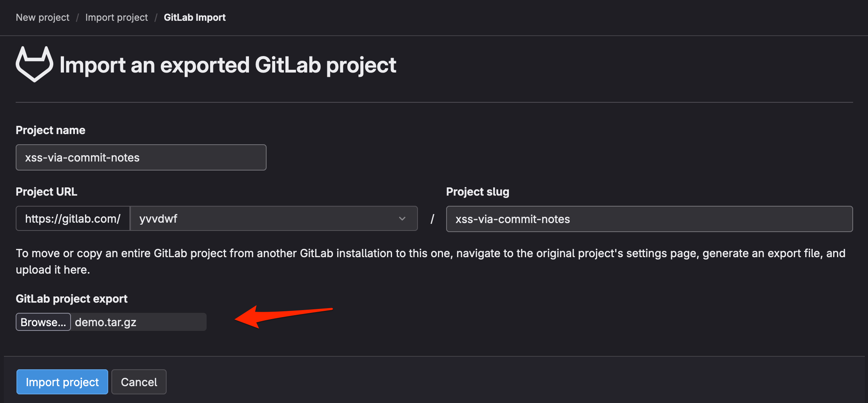
Task: Cancel the project import
Action: [139, 382]
